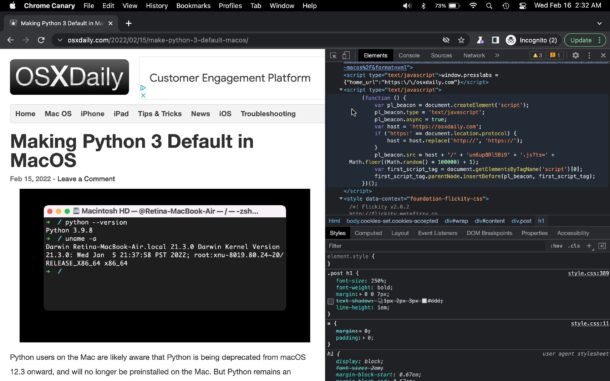Open the Troubleshooting nav link
610x381 pixels.
268,114
